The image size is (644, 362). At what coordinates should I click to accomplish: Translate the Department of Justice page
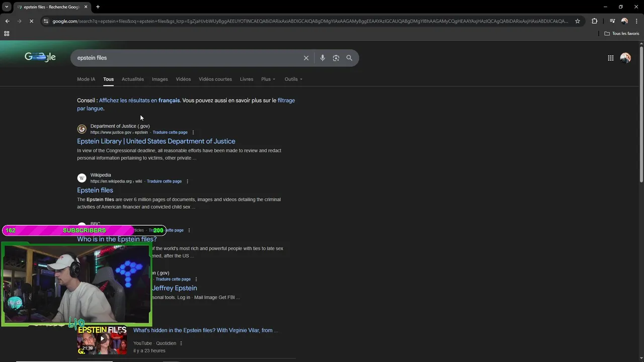tap(170, 132)
